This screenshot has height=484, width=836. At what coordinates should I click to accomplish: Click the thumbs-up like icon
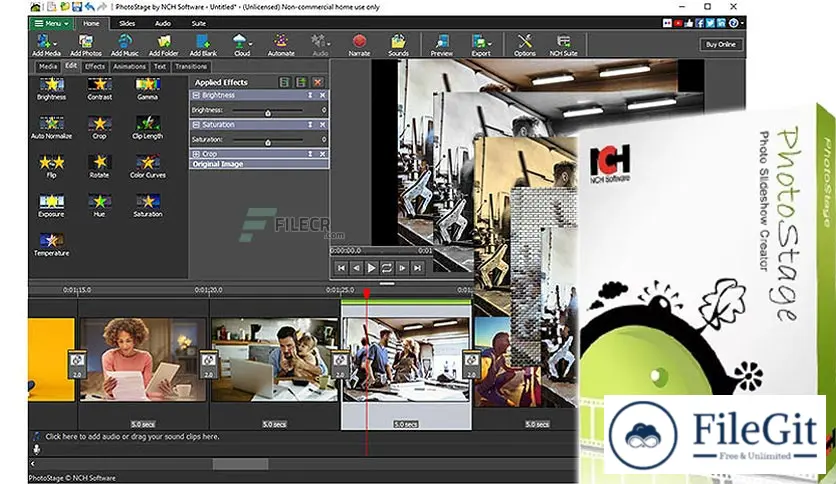click(x=689, y=23)
